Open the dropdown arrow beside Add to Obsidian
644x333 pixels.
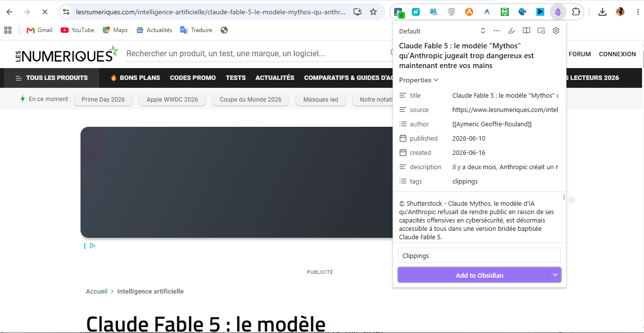click(x=555, y=275)
